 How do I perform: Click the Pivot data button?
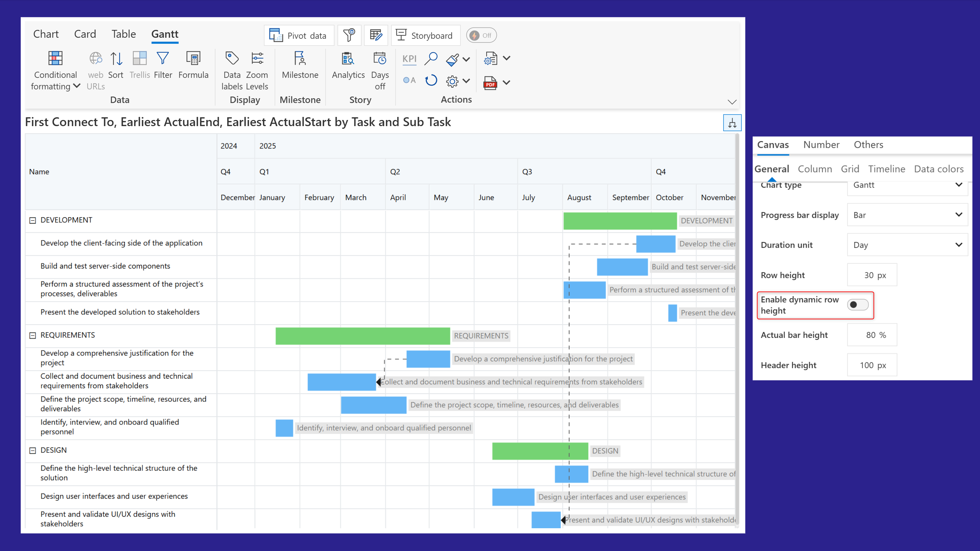[x=299, y=35]
